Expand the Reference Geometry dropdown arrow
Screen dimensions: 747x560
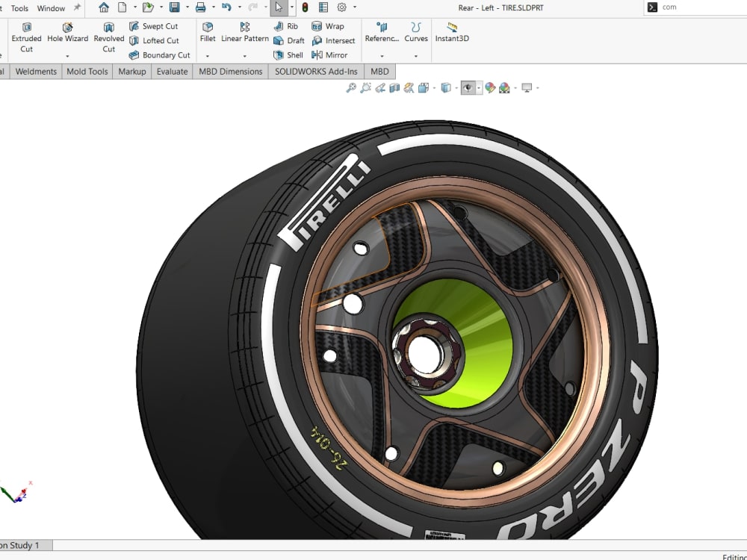click(x=382, y=56)
